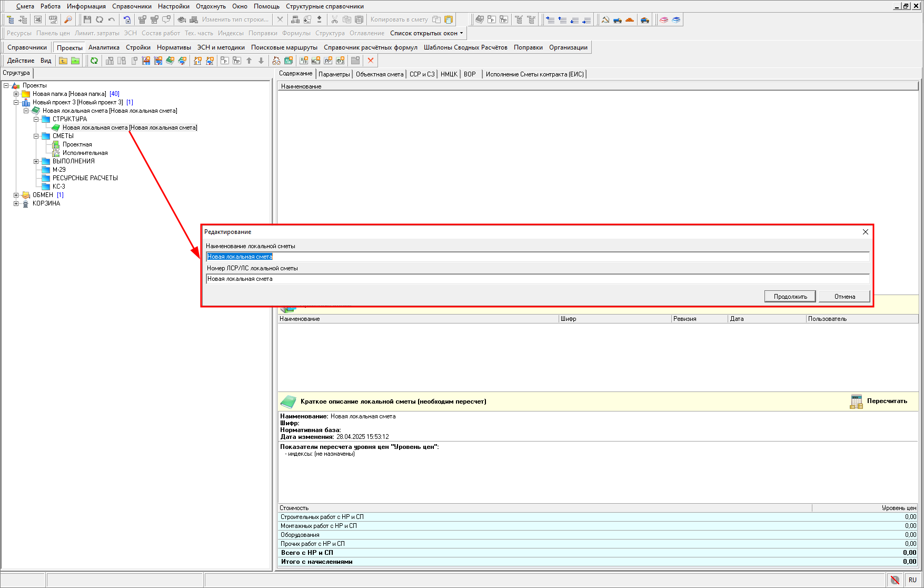924x588 pixels.
Task: Click the scissors cut icon
Action: point(334,19)
